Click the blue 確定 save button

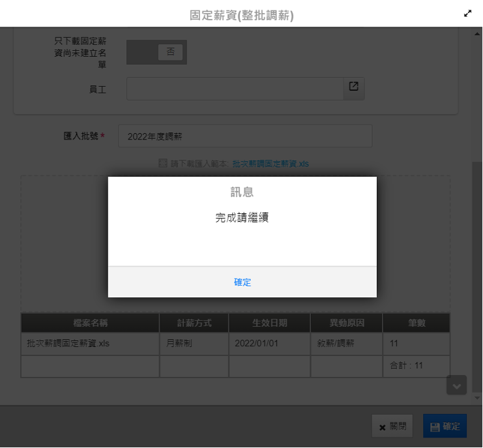coord(445,426)
